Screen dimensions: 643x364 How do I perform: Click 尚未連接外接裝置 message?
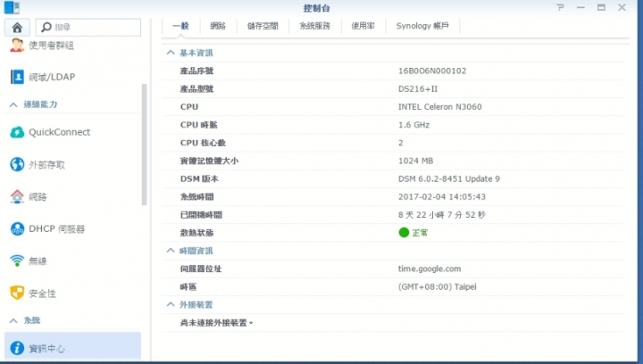pos(216,323)
